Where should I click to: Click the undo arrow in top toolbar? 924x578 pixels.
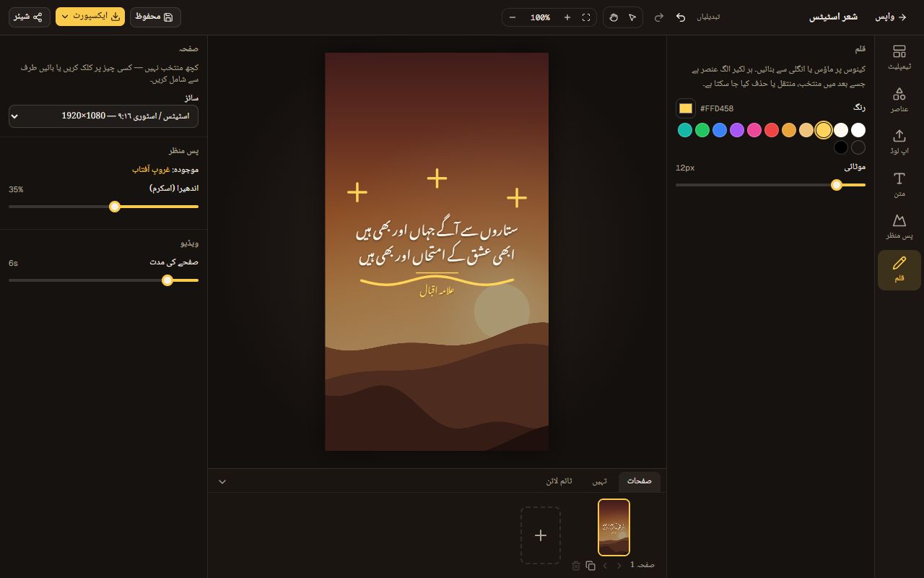(x=681, y=17)
